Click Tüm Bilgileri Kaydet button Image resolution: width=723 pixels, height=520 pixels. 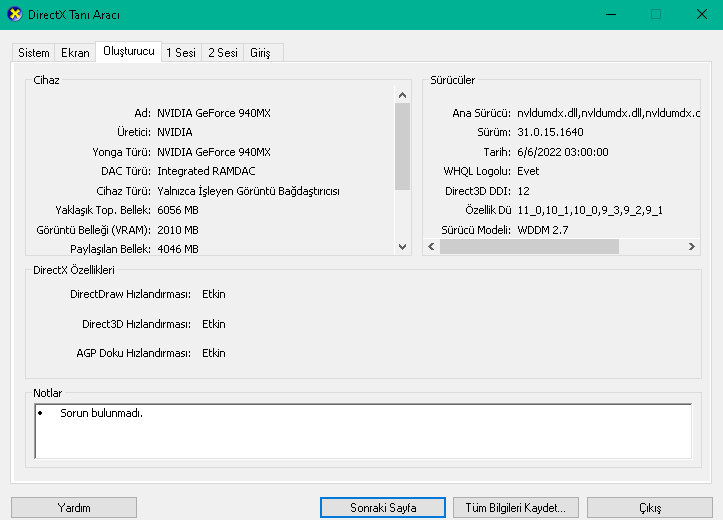tap(516, 508)
